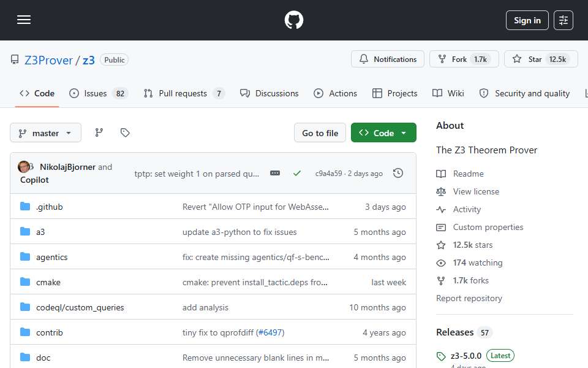Viewport: 588px width, 368px height.
Task: Open the appearance settings slider icon button
Action: click(563, 20)
